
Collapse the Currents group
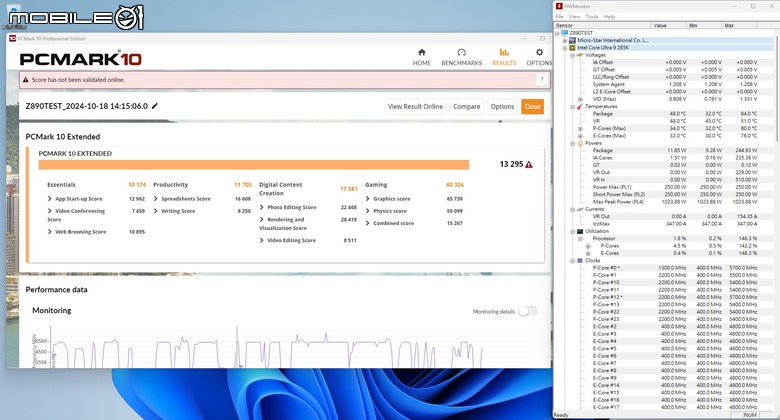(572, 210)
